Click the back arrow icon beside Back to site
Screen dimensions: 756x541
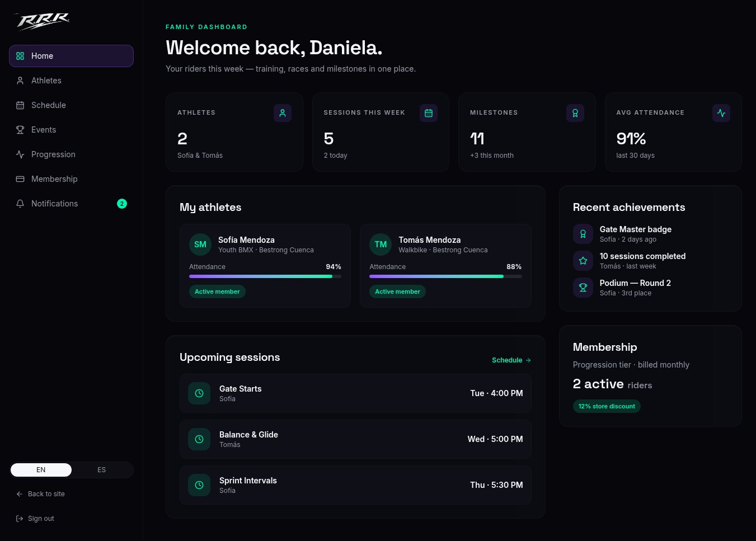[20, 494]
